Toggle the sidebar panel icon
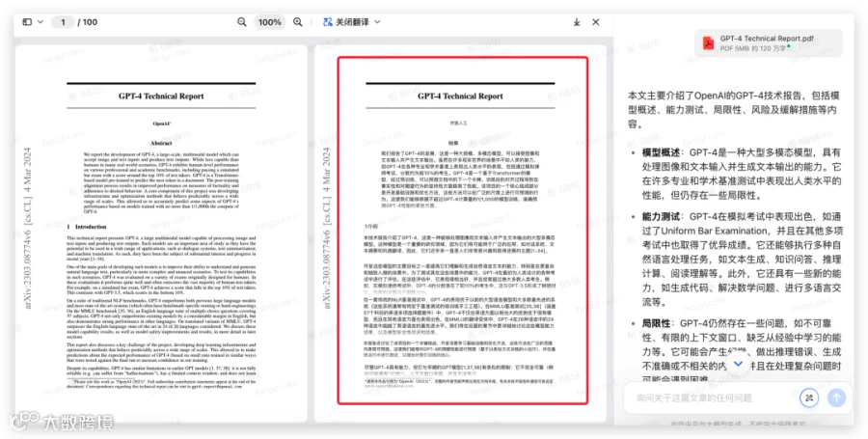Screen dimensions: 868x439 click(x=27, y=22)
